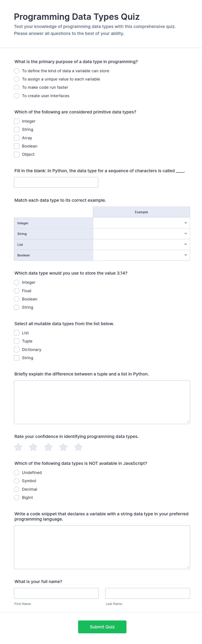Check Dictionary in the mutable types list

pos(17,349)
